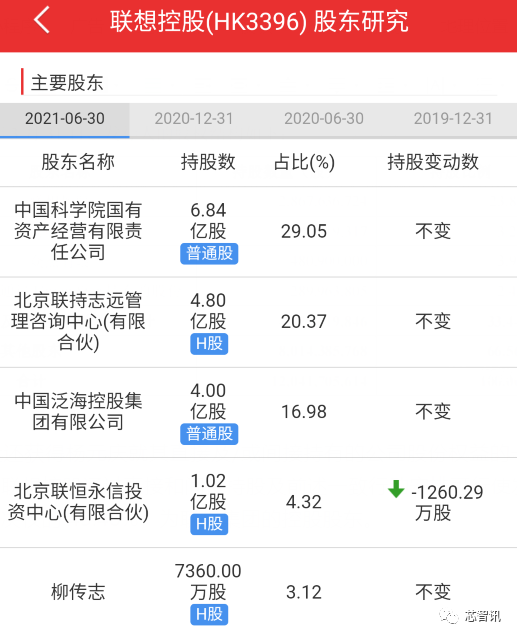Click the 1.02 亿股 holding value

click(x=208, y=491)
